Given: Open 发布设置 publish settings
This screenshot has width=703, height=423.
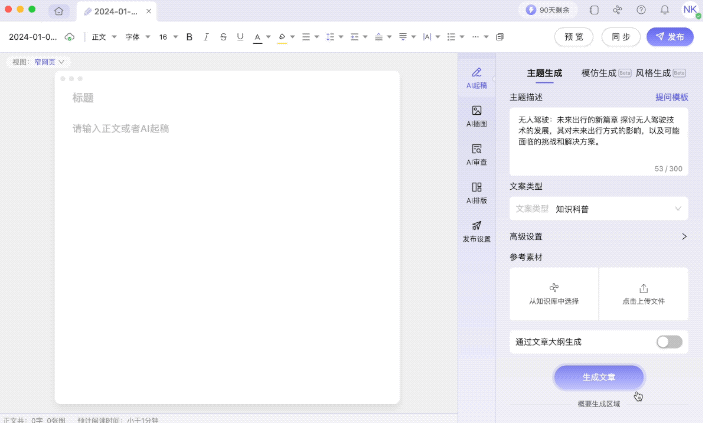Looking at the screenshot, I should click(477, 231).
